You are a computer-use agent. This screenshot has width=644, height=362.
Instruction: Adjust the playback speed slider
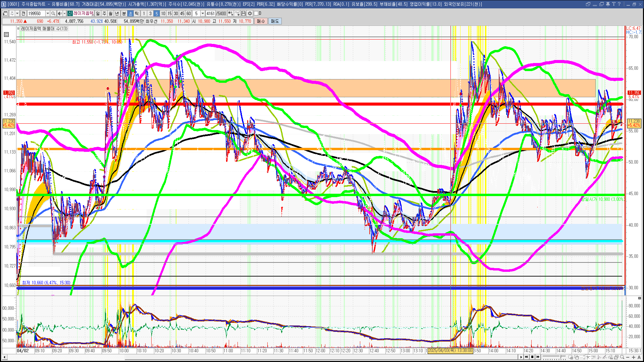pyautogui.click(x=560, y=357)
